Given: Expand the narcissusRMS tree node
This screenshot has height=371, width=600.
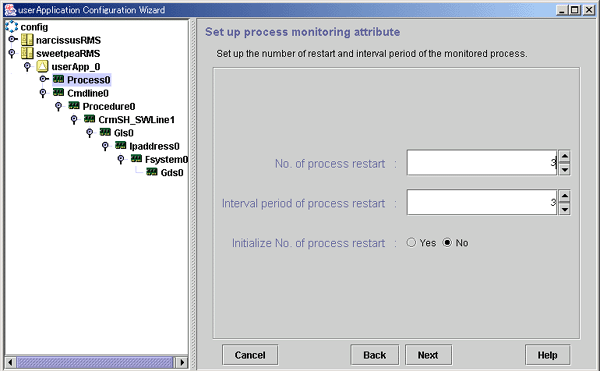Looking at the screenshot, I should pos(13,39).
